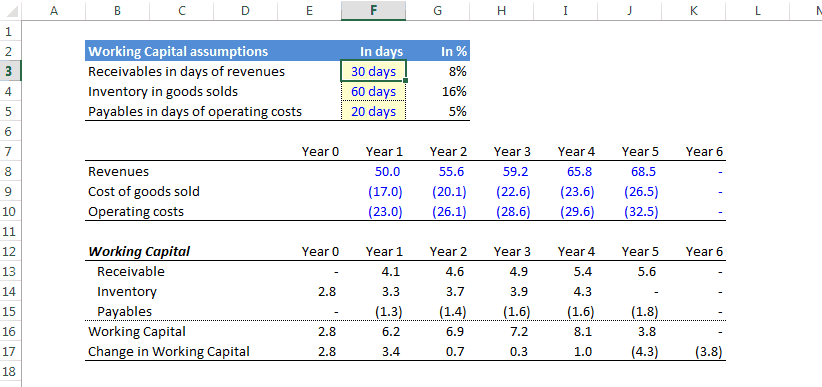Click column G header
Screen dimensions: 822x387
pos(437,10)
